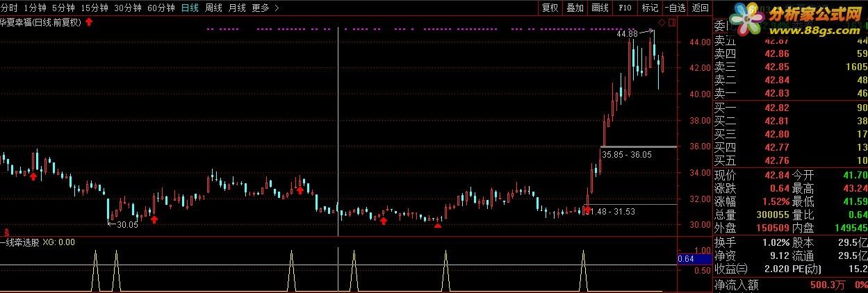
Task: Click the 35.85 - 36.05 gap label
Action: coord(627,154)
